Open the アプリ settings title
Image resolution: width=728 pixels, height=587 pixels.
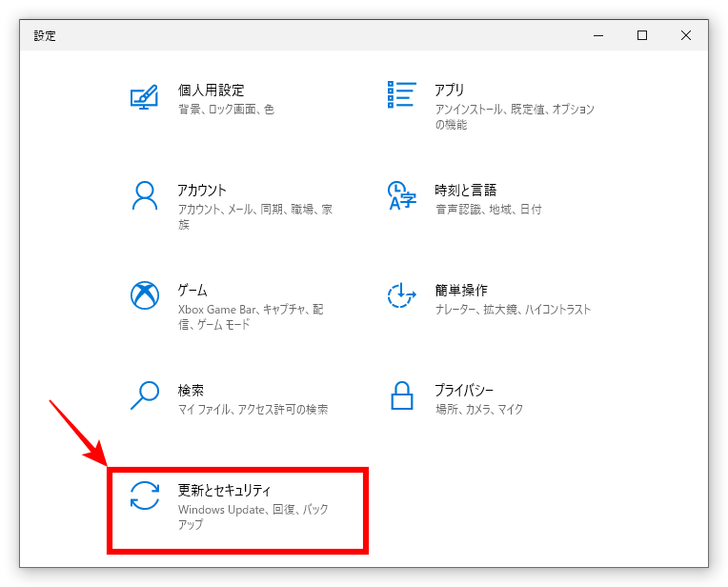coord(449,91)
